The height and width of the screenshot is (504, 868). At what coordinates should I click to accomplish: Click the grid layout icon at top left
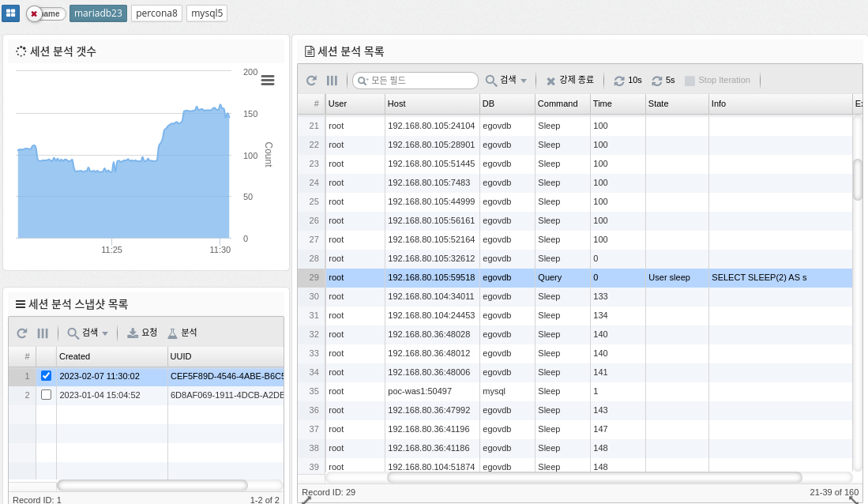coord(10,13)
